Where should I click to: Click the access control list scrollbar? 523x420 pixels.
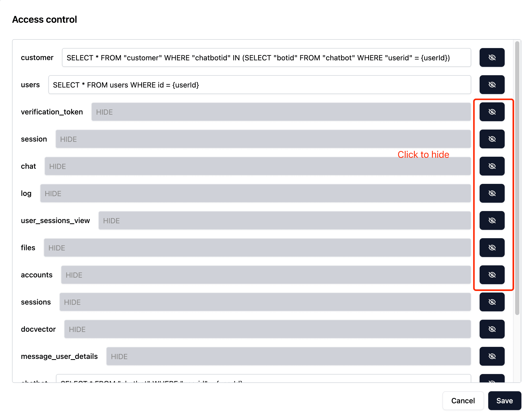(x=517, y=178)
